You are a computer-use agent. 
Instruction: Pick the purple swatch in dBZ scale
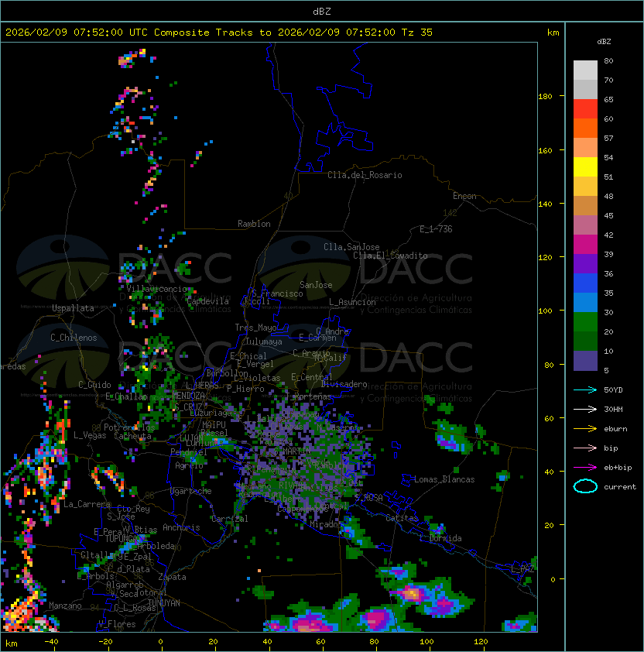point(585,263)
